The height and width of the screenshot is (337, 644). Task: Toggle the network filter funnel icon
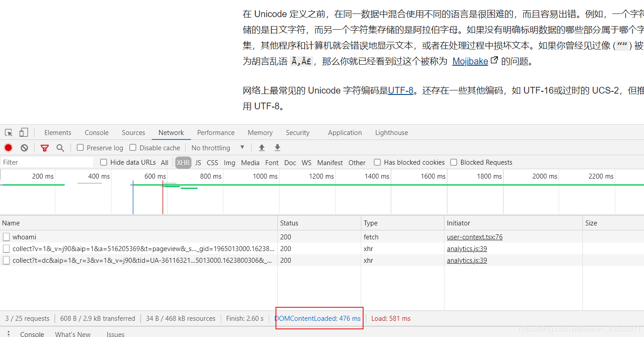[x=44, y=148]
